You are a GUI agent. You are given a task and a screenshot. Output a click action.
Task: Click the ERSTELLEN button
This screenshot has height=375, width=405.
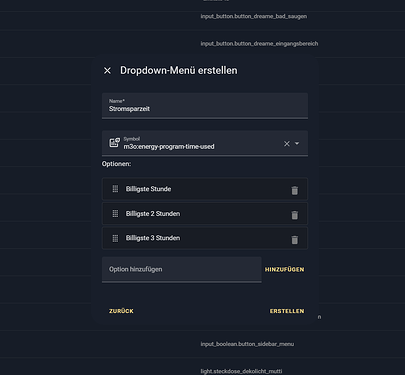[287, 311]
